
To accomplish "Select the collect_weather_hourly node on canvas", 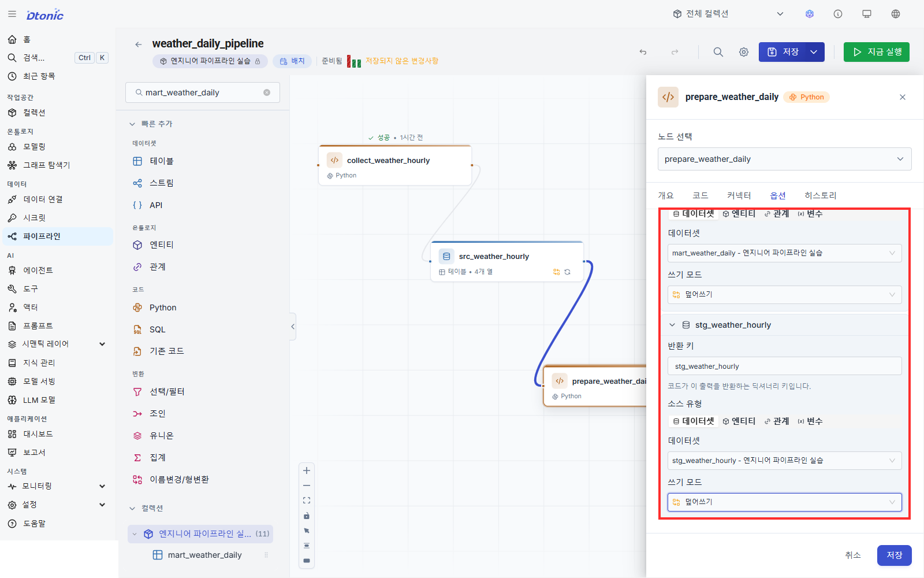I will (395, 165).
